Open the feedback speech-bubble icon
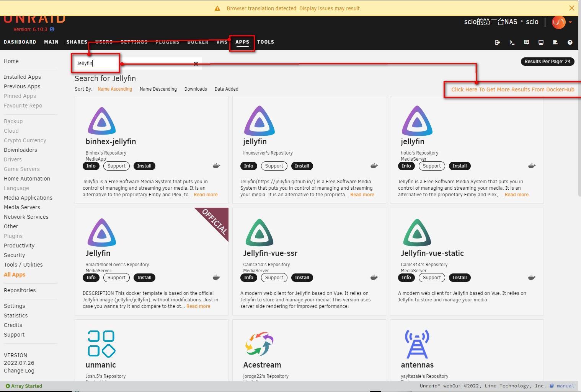This screenshot has width=581, height=392. [526, 42]
